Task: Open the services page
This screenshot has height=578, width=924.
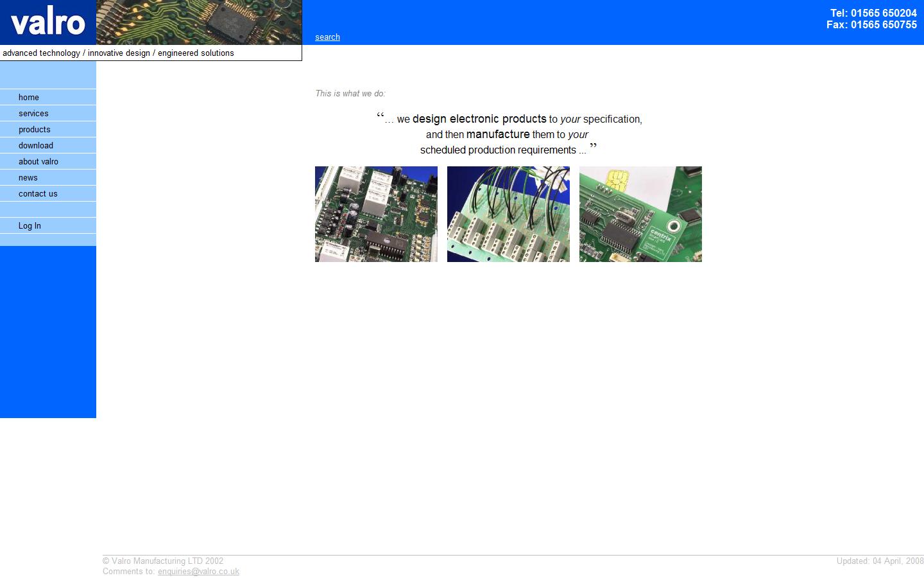Action: coord(33,113)
